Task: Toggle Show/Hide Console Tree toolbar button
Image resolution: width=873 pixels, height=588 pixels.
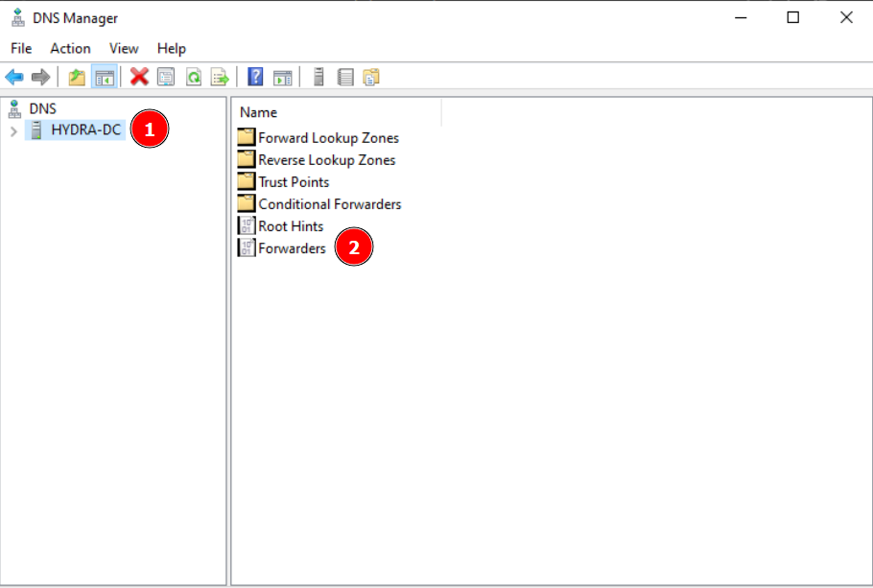Action: click(104, 78)
